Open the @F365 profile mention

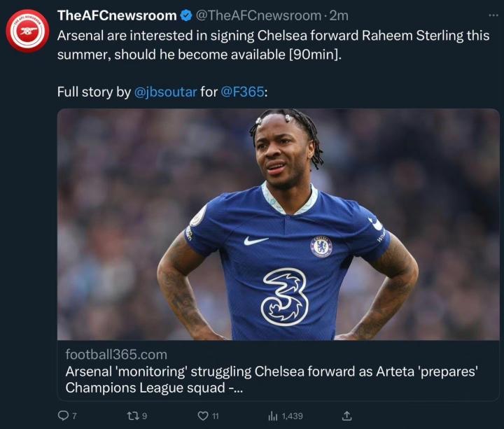click(242, 92)
